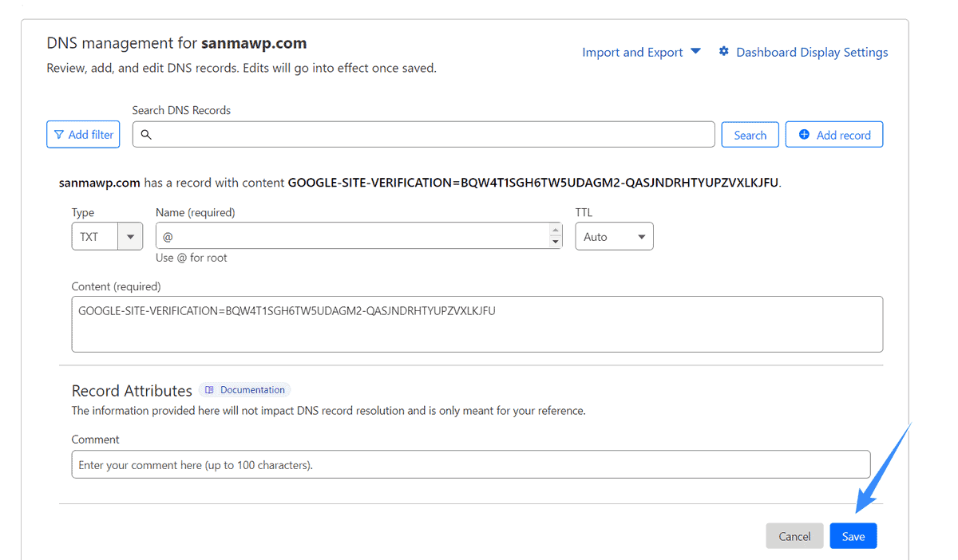Click the bold GOOGLE-SITE-VERIFICATION text in the summary line
The width and height of the screenshot is (958, 560).
[532, 183]
